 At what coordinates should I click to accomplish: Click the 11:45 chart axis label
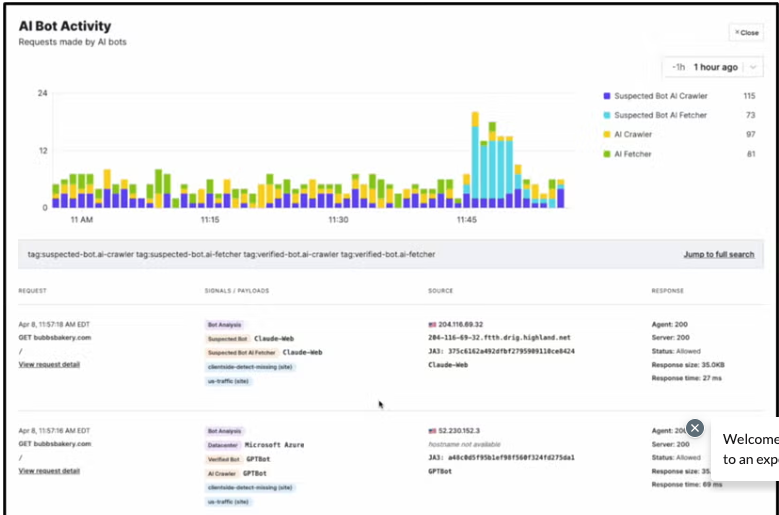[x=467, y=220]
